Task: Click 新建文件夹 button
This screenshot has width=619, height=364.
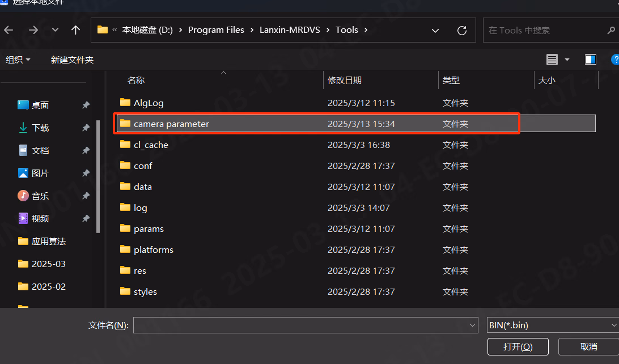Action: point(72,60)
